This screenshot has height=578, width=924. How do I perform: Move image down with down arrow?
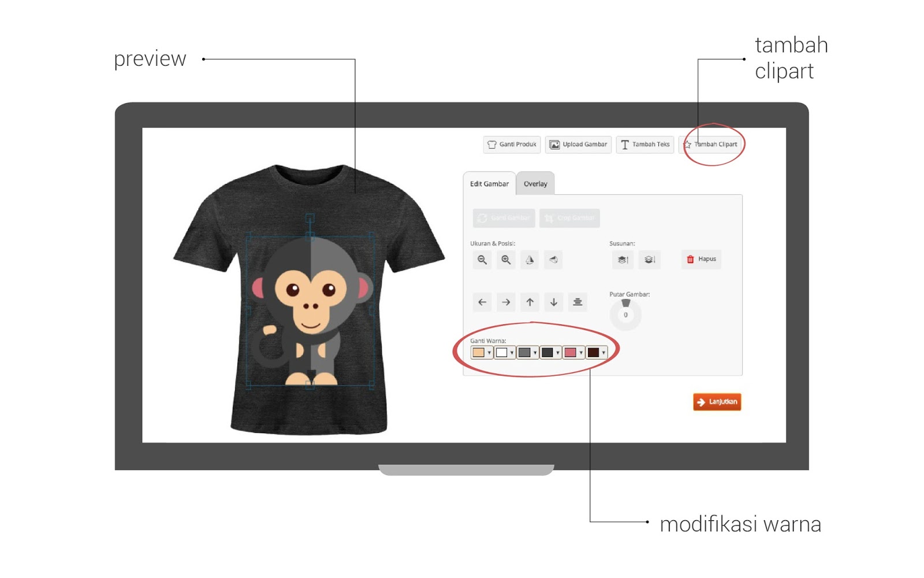pyautogui.click(x=554, y=302)
